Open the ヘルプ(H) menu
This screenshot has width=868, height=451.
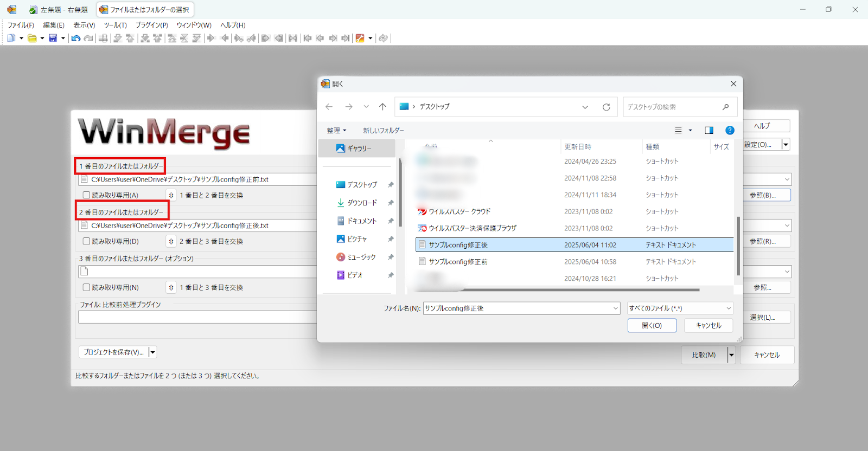(x=233, y=25)
